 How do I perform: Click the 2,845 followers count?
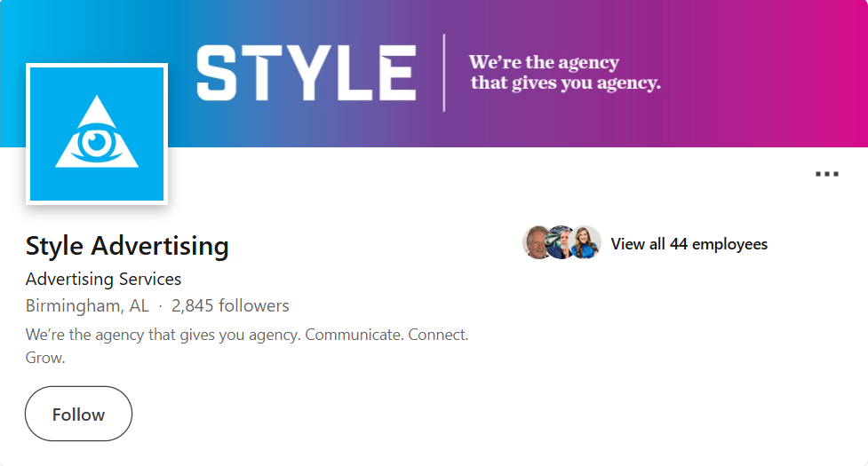point(230,306)
